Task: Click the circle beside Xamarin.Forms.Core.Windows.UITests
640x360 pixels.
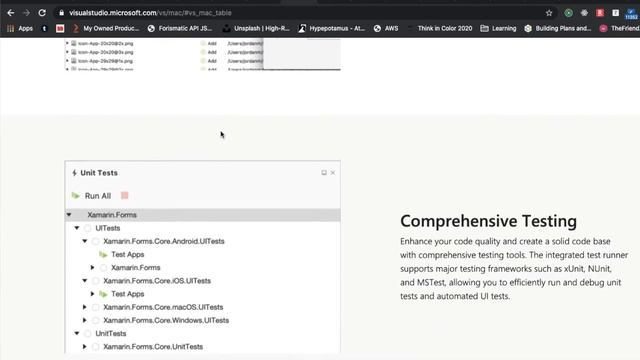Action: [x=96, y=320]
